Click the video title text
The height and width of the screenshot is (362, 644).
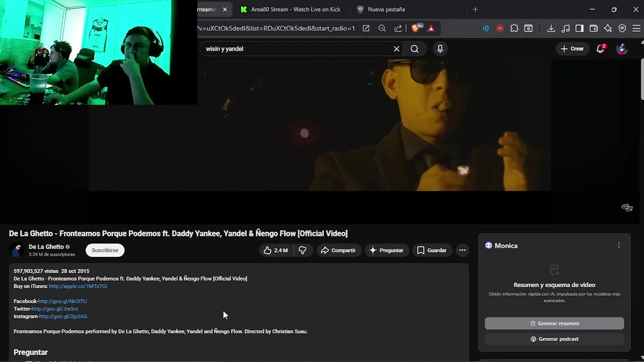178,233
